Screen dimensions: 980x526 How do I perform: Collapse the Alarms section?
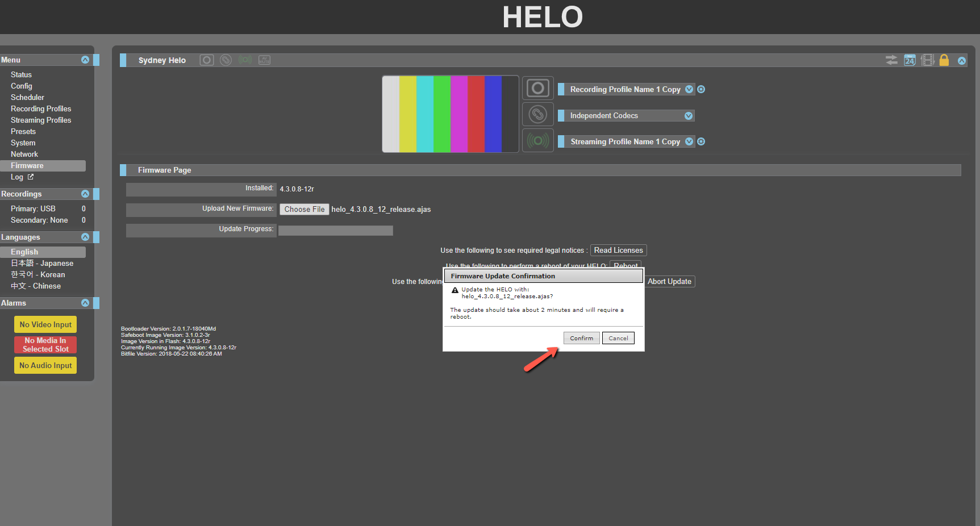tap(85, 303)
